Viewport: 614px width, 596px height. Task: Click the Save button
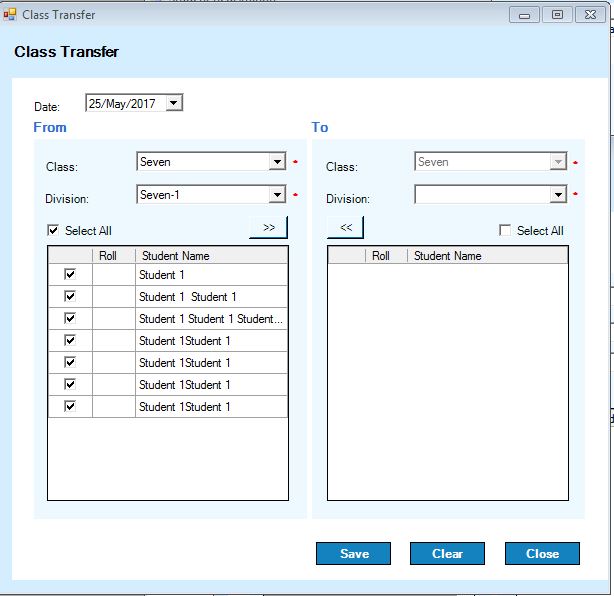(x=354, y=554)
